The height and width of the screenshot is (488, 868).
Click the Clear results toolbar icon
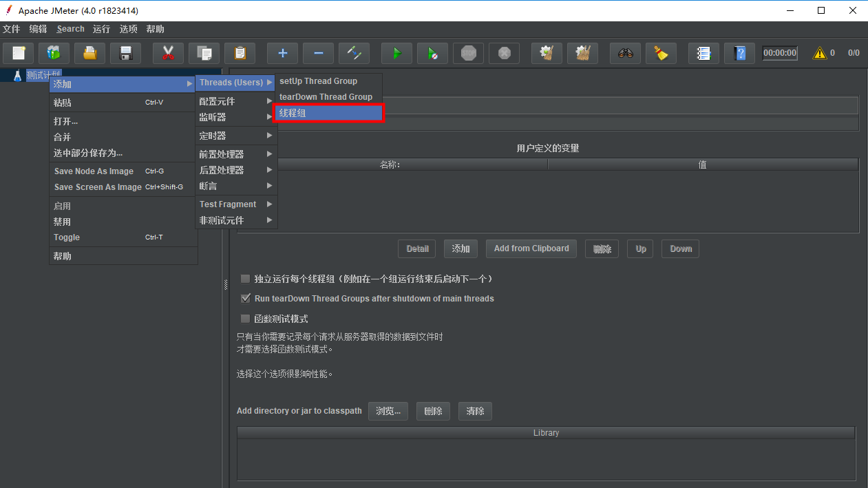click(547, 53)
